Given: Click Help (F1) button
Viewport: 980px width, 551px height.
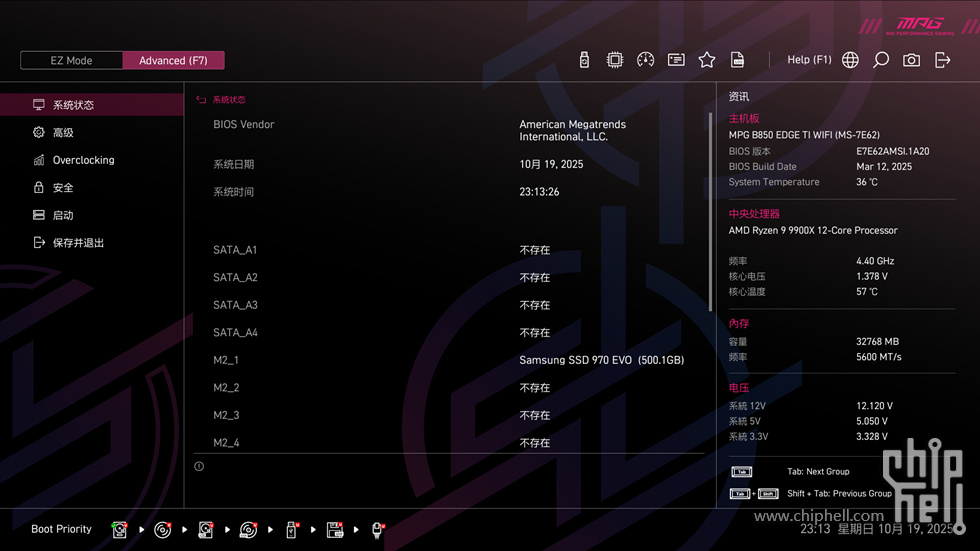Looking at the screenshot, I should [809, 60].
